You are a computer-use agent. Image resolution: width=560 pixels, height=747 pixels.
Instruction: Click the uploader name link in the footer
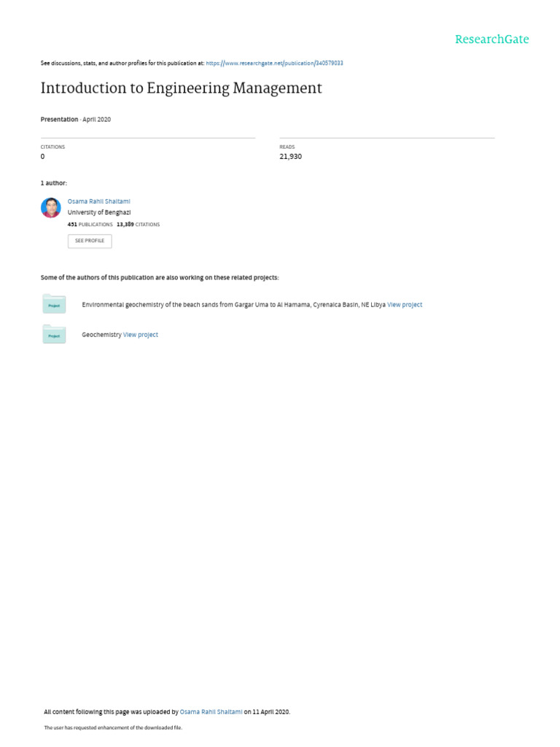coord(211,712)
